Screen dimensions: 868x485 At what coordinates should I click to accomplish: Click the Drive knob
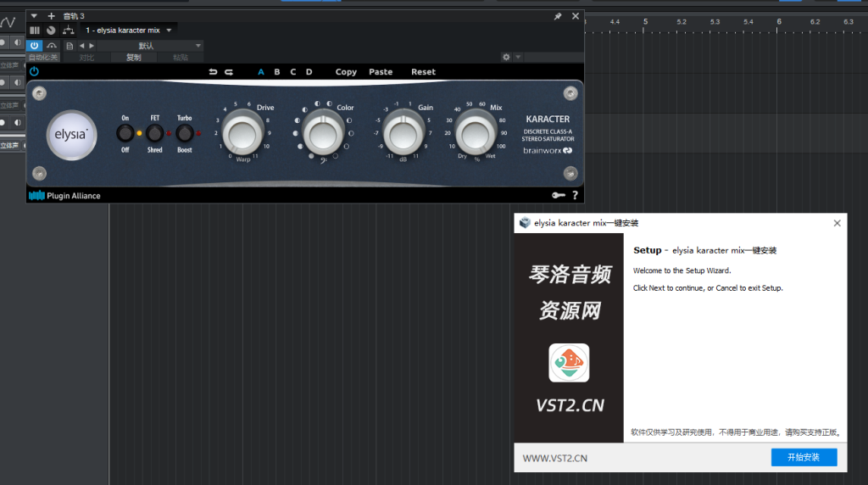click(242, 133)
